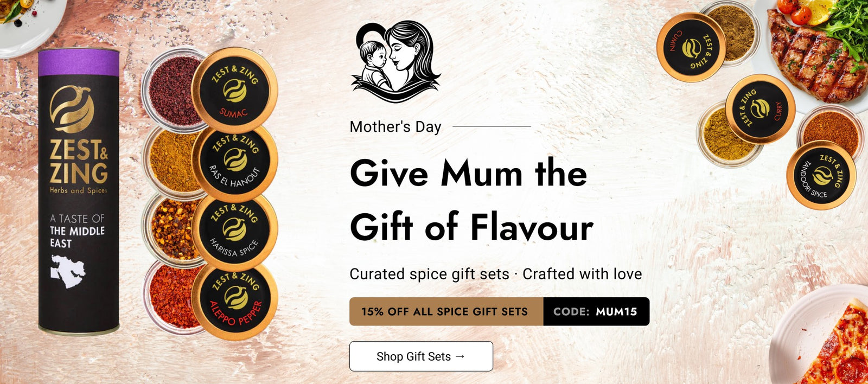Select the Harissa Spice tin lid
Screen dimensions: 868x384
point(234,232)
